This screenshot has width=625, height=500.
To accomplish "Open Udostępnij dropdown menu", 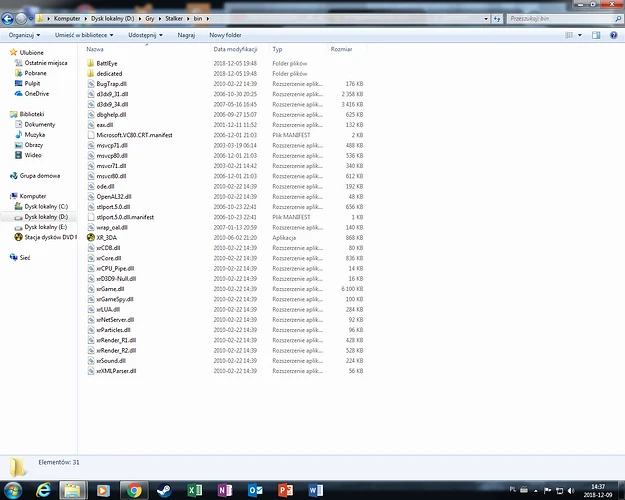I will [145, 35].
